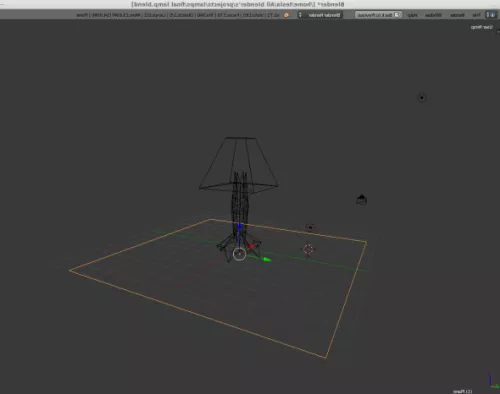Click the orange outlined plane edge
The height and width of the screenshot is (394, 500).
coord(140,245)
